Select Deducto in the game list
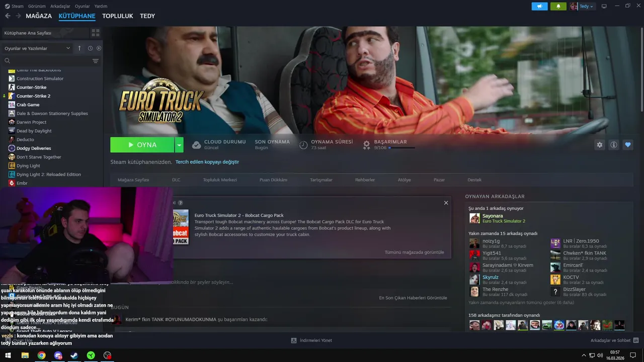This screenshot has width=644, height=362. pyautogui.click(x=25, y=140)
